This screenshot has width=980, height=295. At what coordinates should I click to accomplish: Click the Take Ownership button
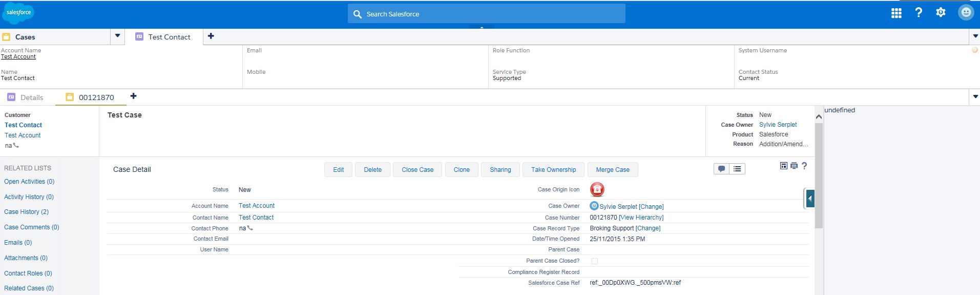(553, 170)
